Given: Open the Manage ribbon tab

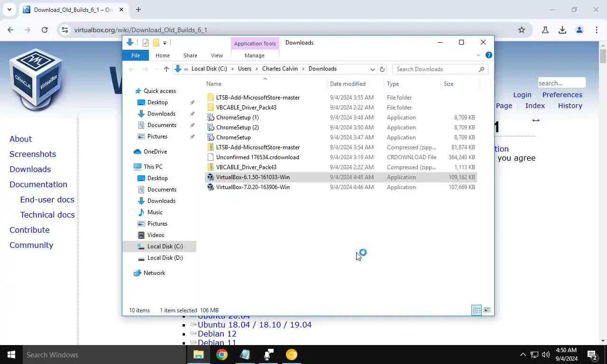Looking at the screenshot, I should tap(255, 55).
